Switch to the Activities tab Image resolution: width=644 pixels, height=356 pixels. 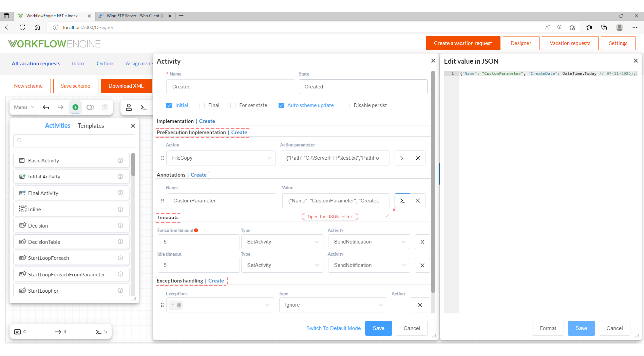tap(58, 126)
